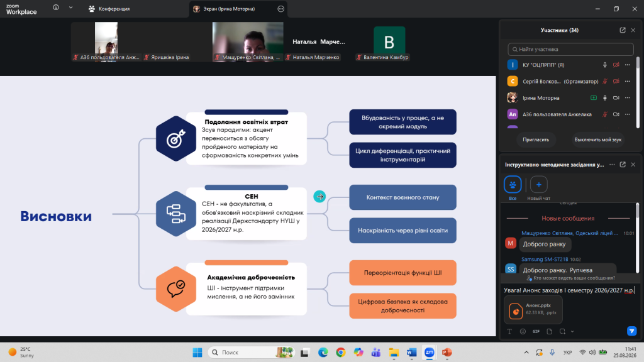Open the Windows Start menu
The image size is (644, 362).
(197, 352)
